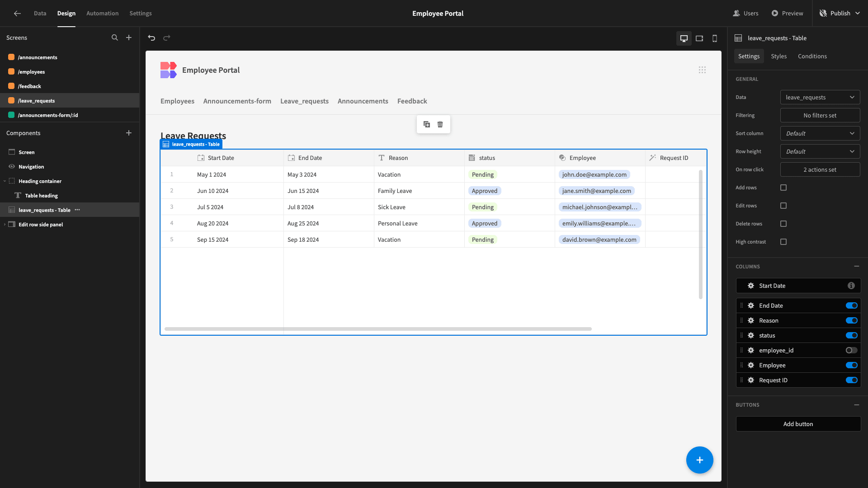This screenshot has height=488, width=868.
Task: Click the table horizontal scrollbar
Action: (x=378, y=329)
